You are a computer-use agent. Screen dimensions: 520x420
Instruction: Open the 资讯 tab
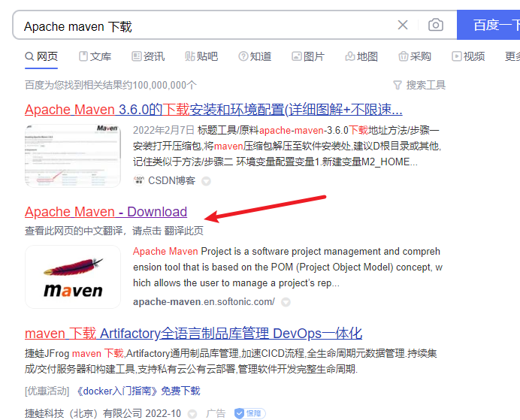click(x=148, y=56)
